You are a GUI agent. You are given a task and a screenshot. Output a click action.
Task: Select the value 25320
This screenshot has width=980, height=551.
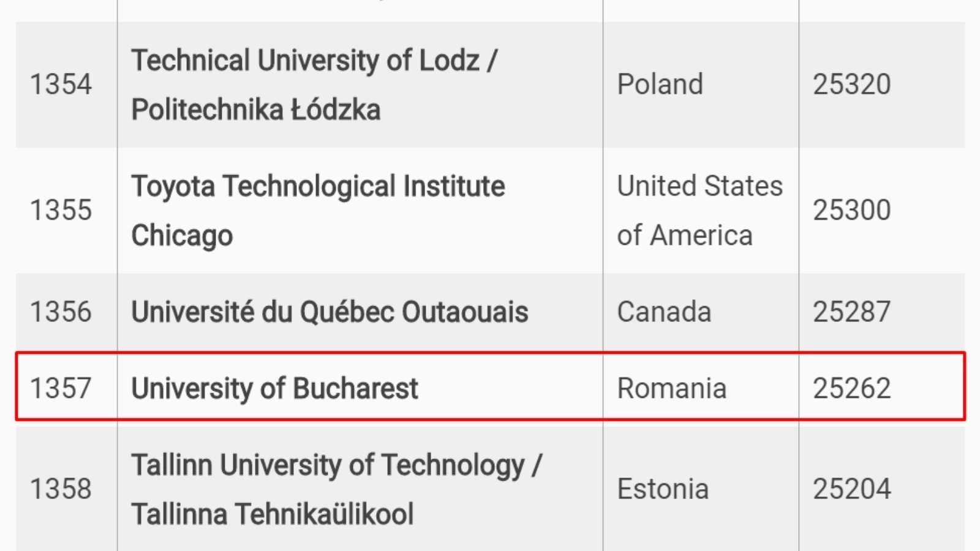(851, 84)
